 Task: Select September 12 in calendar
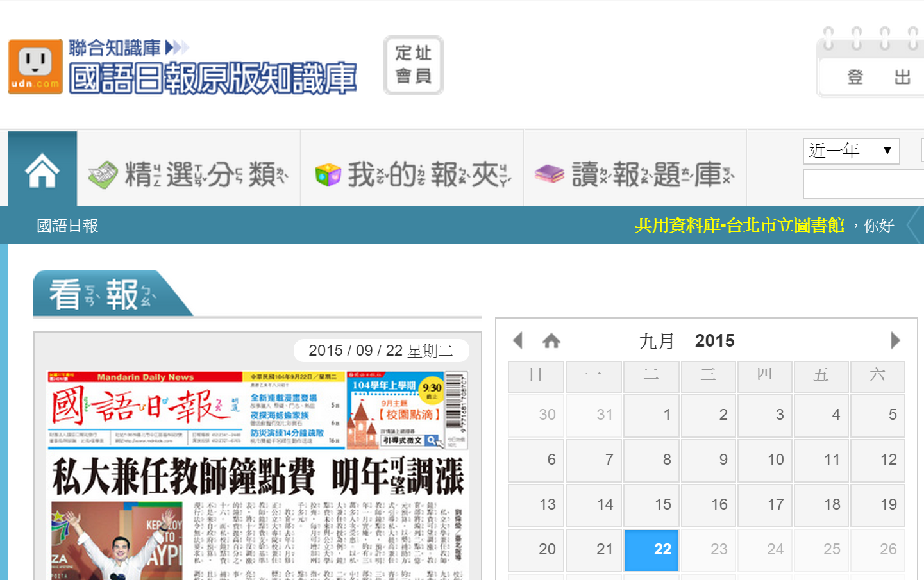pos(877,460)
